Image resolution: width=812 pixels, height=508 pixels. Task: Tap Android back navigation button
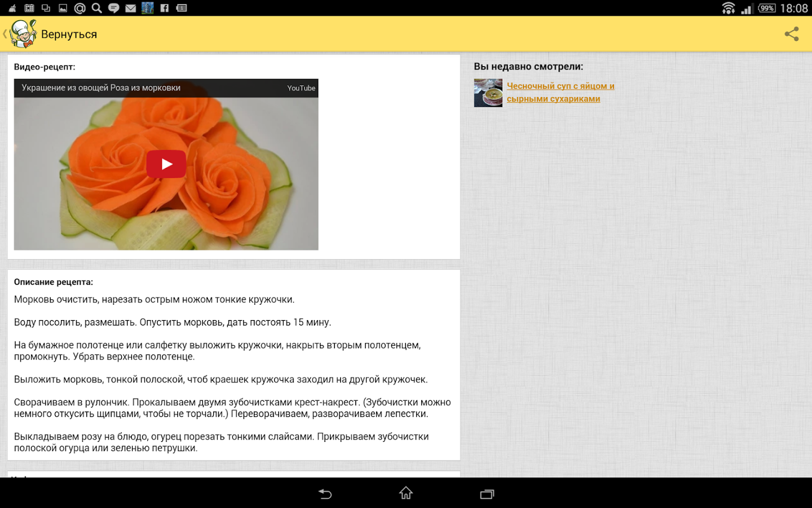point(325,494)
